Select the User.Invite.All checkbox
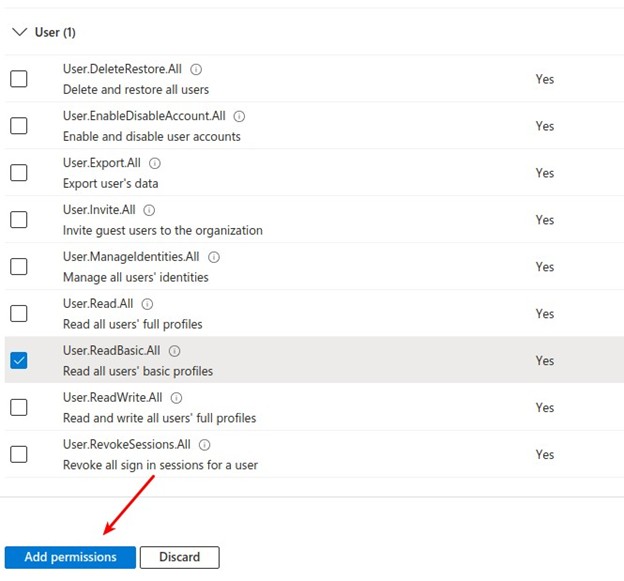 tap(19, 220)
